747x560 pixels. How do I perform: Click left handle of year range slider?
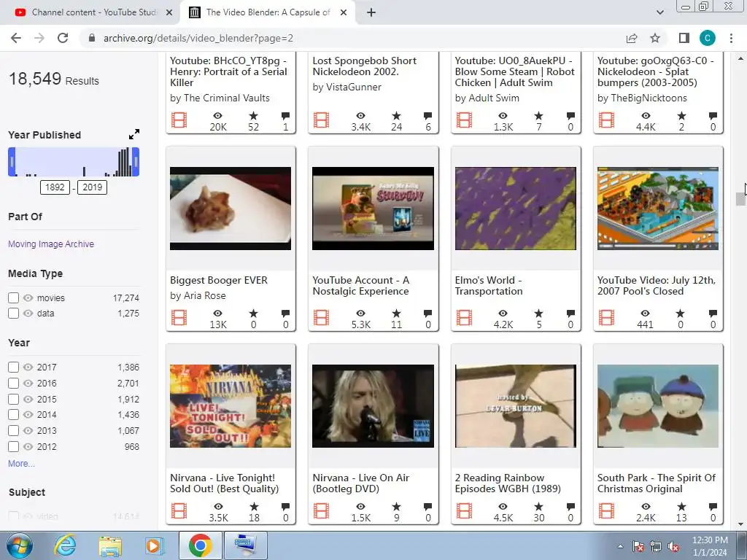[x=12, y=162]
